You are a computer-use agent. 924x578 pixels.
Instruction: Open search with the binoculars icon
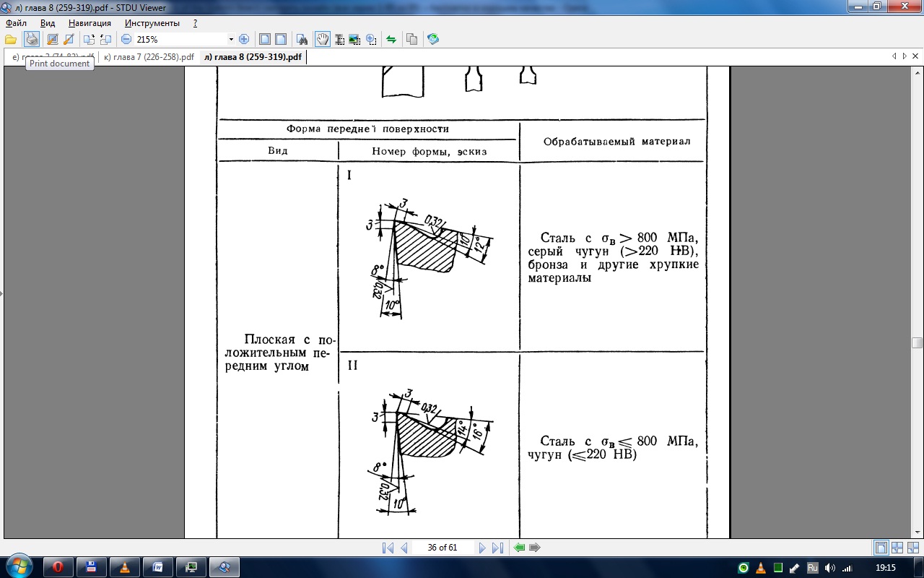302,39
